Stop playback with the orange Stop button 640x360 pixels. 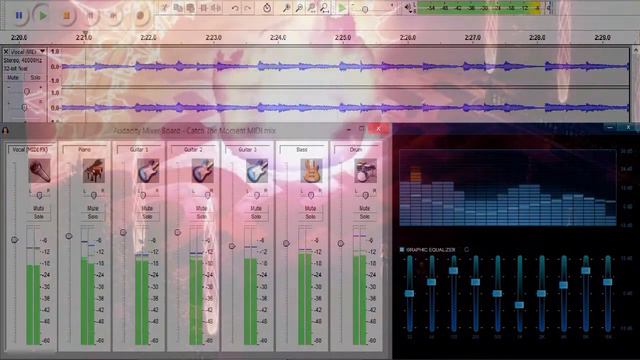67,16
